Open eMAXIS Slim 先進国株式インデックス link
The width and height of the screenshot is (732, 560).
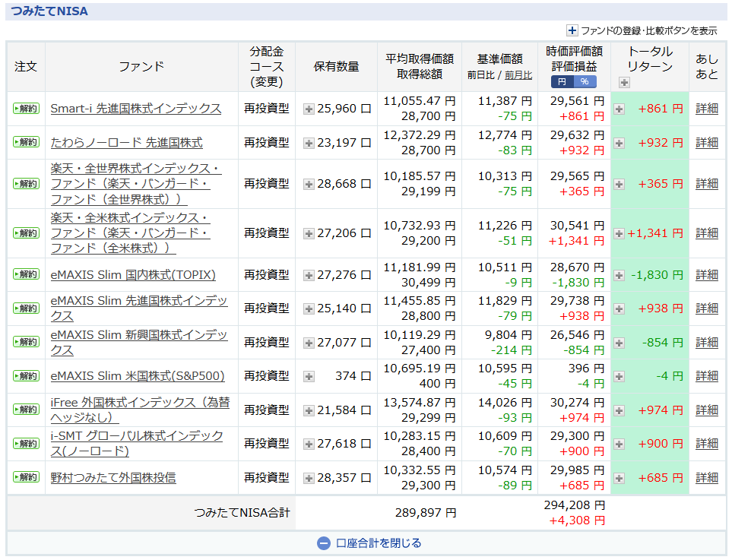(x=139, y=308)
